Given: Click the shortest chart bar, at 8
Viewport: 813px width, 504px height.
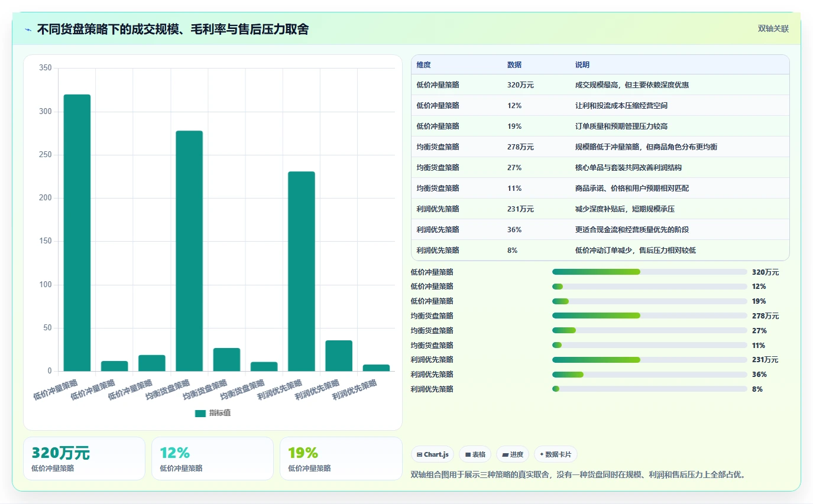Looking at the screenshot, I should [376, 368].
